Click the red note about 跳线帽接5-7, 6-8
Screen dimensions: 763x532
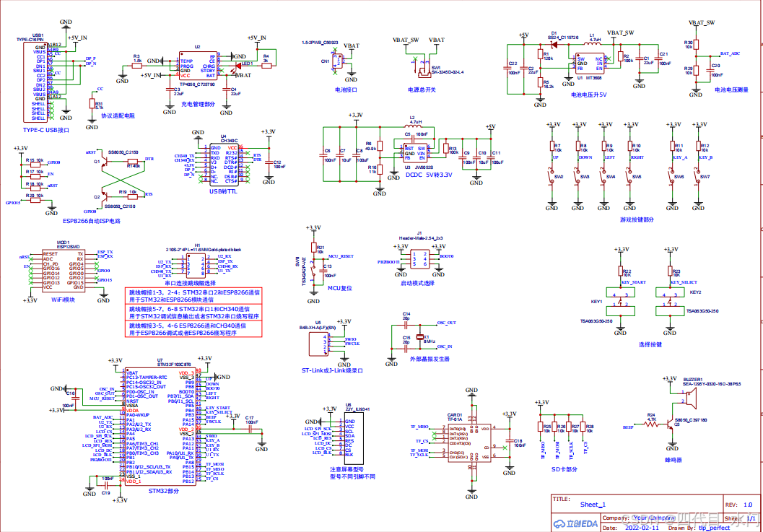pyautogui.click(x=193, y=313)
